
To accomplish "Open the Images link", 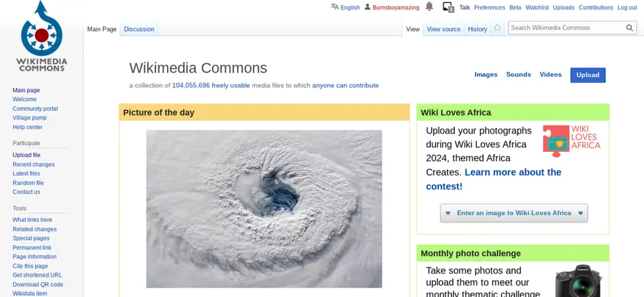I will click(x=486, y=75).
